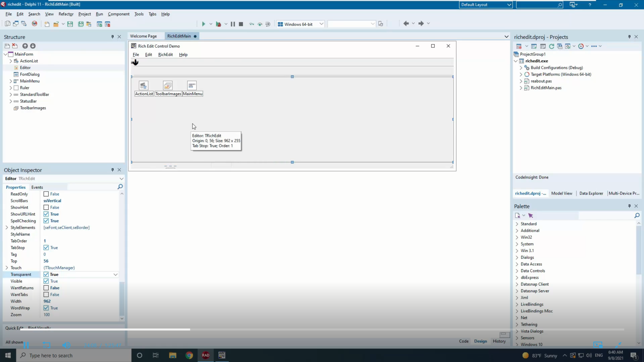Pause the running program
Screen dimensions: 644x362
pyautogui.click(x=233, y=24)
